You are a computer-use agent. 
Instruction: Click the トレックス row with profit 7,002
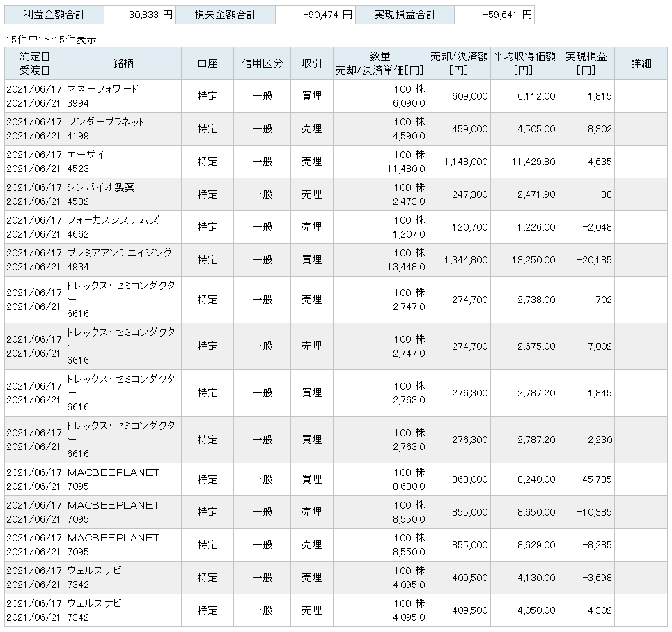336,346
